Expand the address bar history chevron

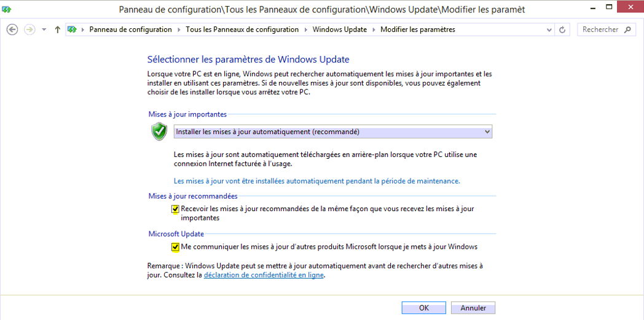[x=549, y=30]
